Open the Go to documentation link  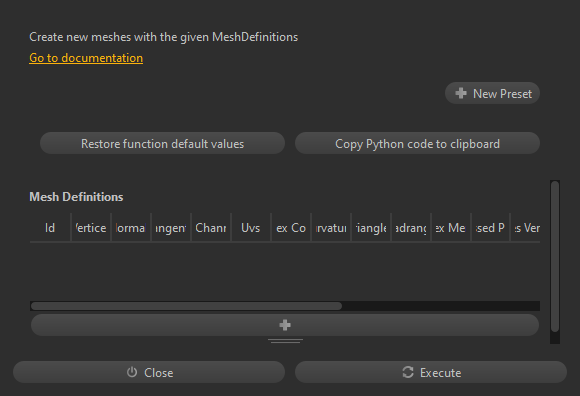[86, 58]
